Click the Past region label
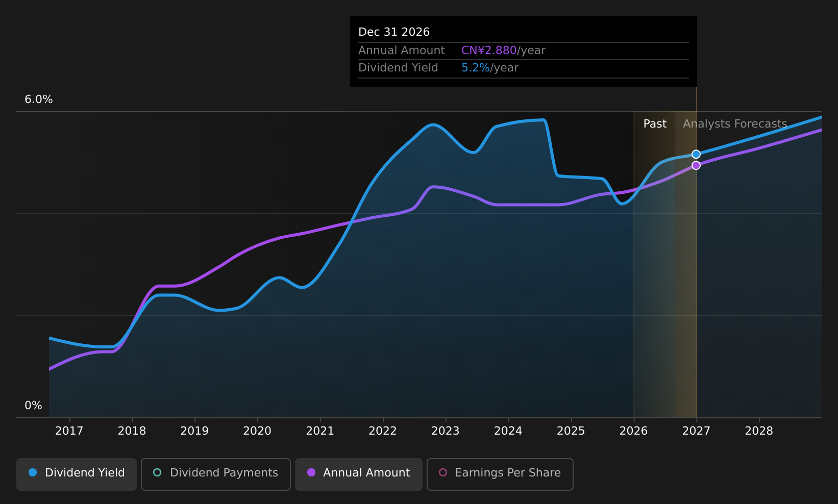 [655, 124]
